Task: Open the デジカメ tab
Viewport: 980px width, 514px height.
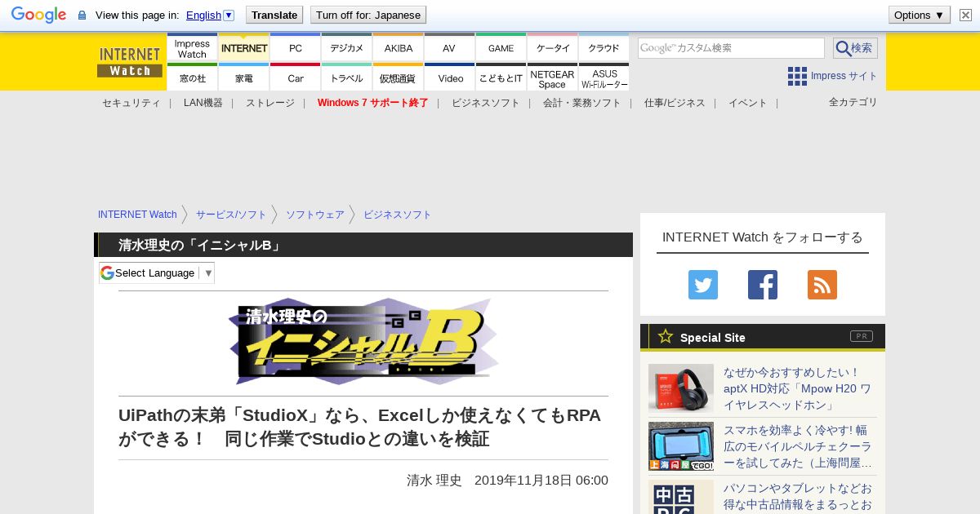Action: click(347, 47)
